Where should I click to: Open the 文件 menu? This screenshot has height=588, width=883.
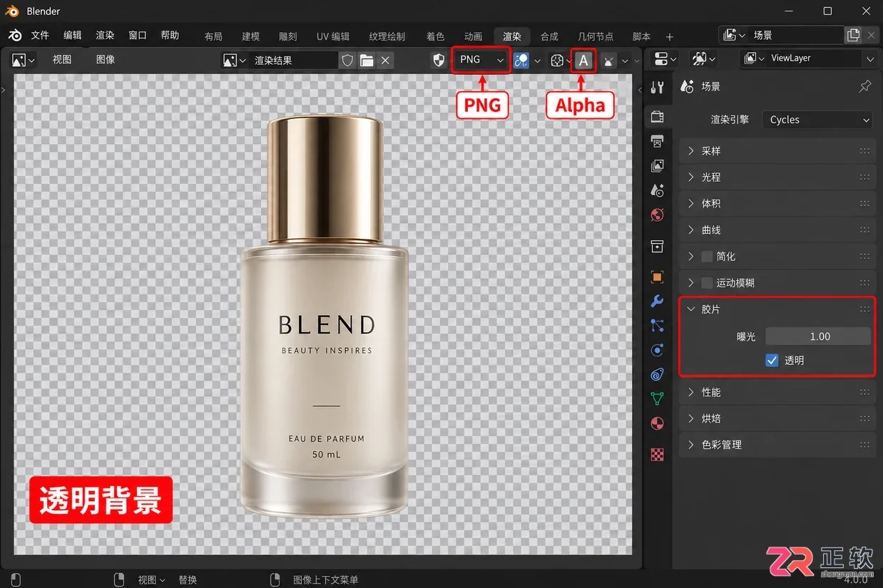[x=40, y=36]
